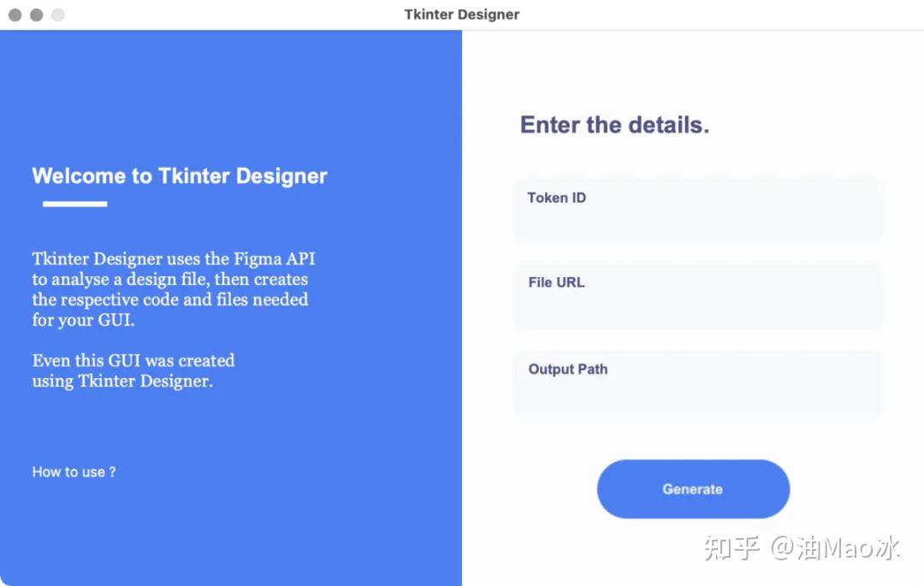Click the greyed-out zoom window button
This screenshot has height=586, width=924.
58,15
